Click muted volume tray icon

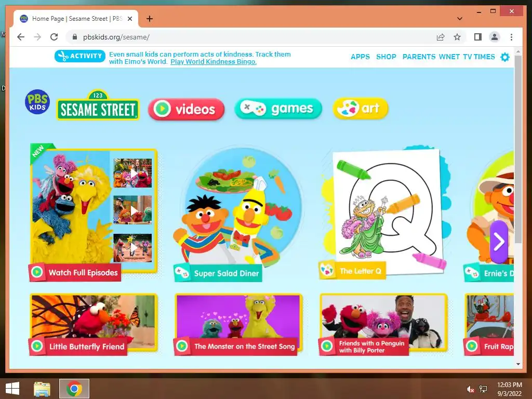pos(470,389)
